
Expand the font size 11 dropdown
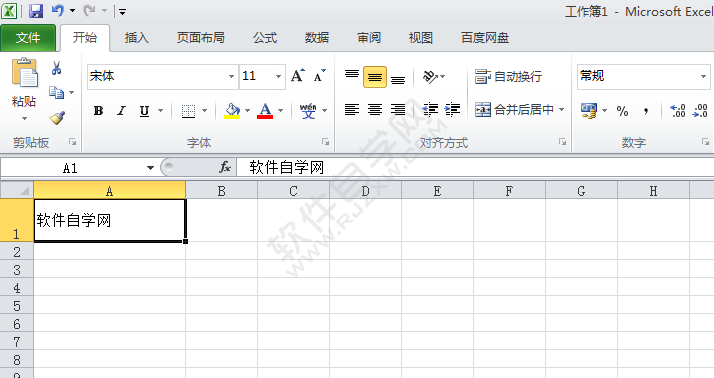[278, 76]
